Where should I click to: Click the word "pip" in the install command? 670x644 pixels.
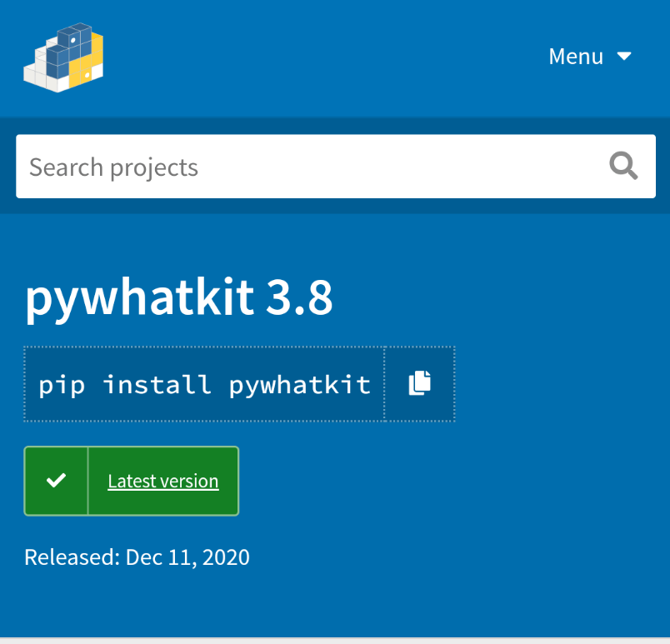pos(62,384)
